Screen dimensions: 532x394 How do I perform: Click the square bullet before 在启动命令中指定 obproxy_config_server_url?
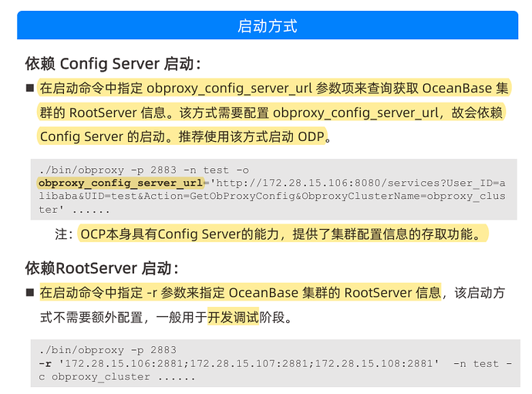30,88
